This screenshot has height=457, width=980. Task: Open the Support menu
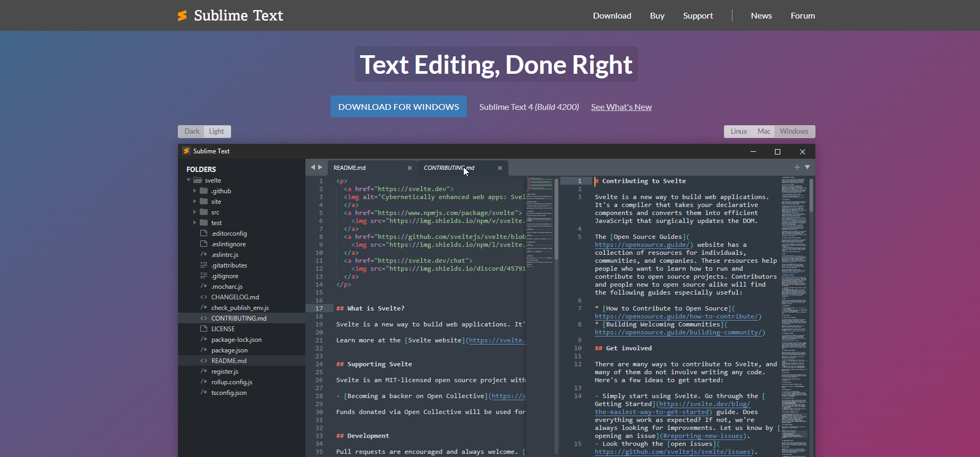698,16
